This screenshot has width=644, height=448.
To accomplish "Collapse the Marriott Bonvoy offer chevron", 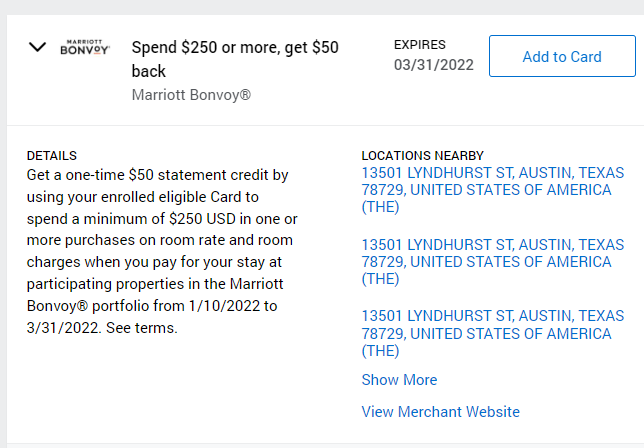I will 37,47.
